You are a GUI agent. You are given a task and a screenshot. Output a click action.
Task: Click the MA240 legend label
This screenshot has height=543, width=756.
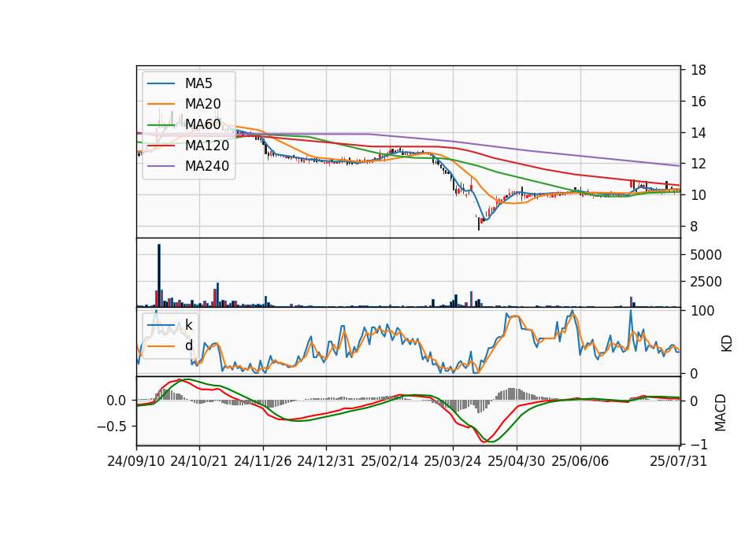(207, 166)
